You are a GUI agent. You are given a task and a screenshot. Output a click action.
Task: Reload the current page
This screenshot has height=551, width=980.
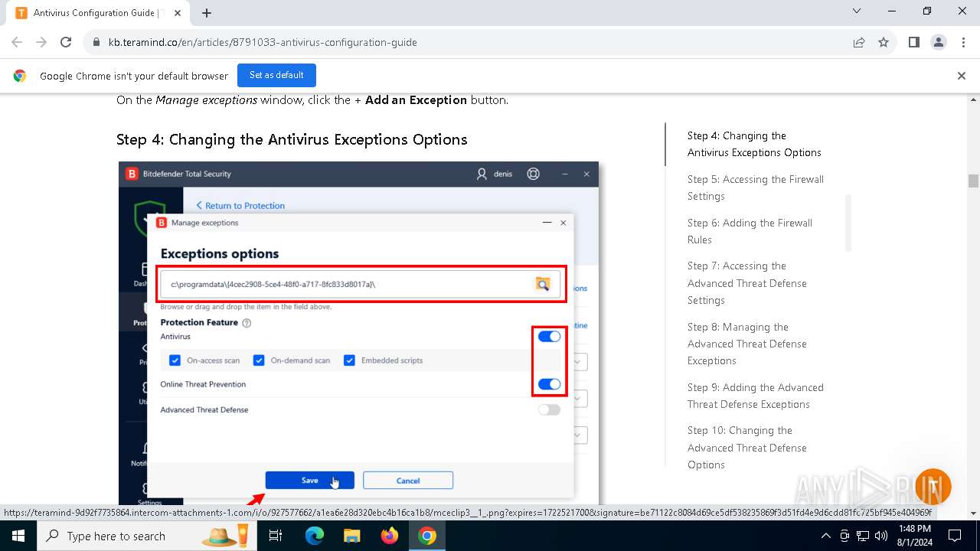(66, 42)
